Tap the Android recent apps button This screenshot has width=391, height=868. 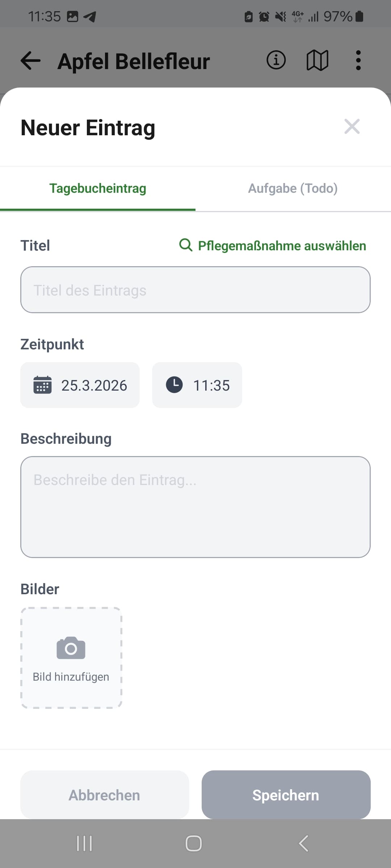point(84,843)
